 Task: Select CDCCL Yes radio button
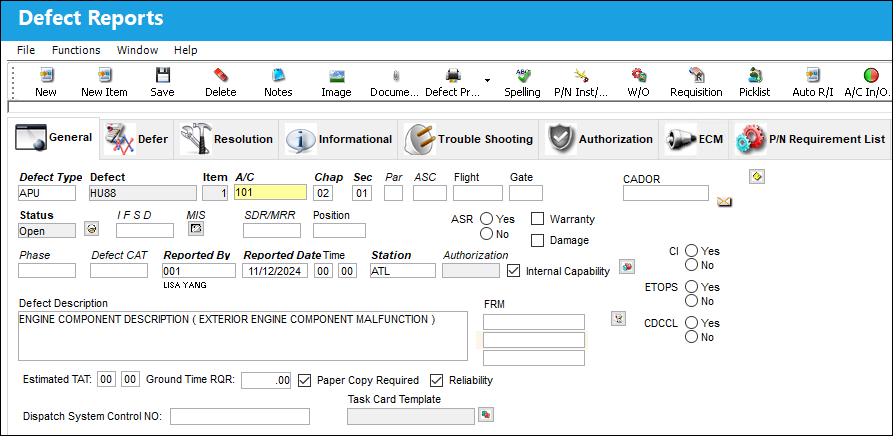tap(691, 322)
